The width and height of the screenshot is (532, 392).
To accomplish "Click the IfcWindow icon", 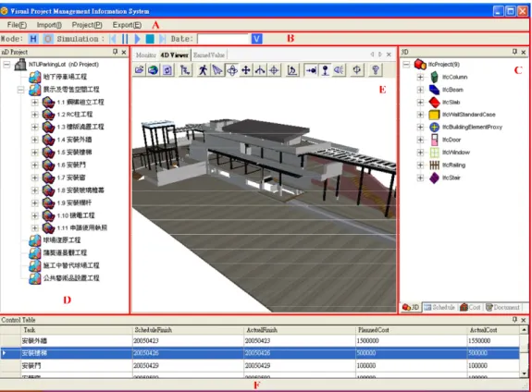I will click(434, 153).
